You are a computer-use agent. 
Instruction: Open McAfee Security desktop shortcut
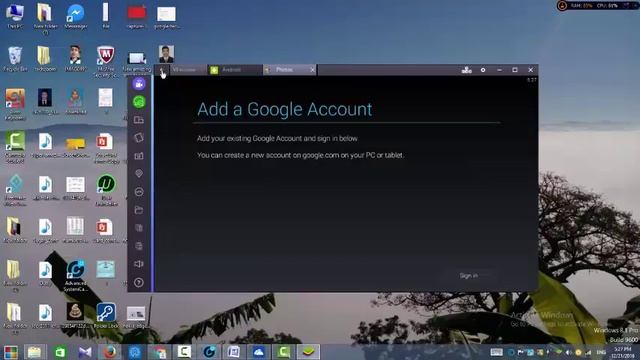click(x=105, y=61)
